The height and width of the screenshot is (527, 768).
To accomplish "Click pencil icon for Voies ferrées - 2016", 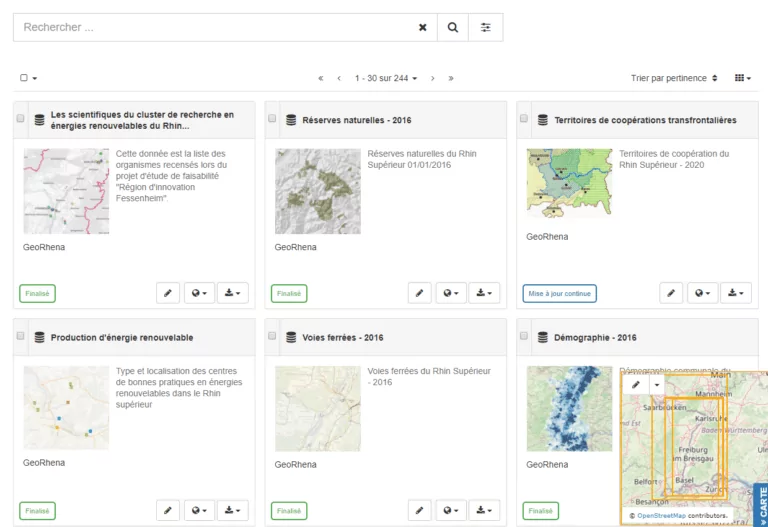I will click(420, 510).
